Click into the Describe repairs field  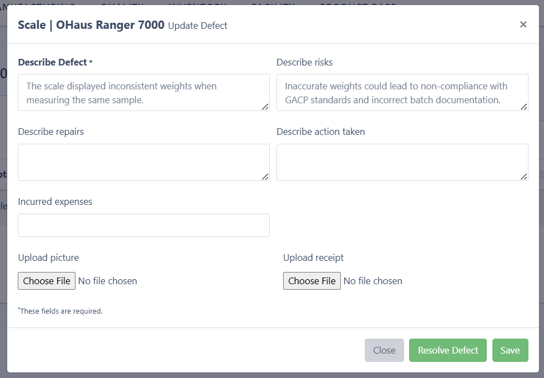click(x=144, y=162)
